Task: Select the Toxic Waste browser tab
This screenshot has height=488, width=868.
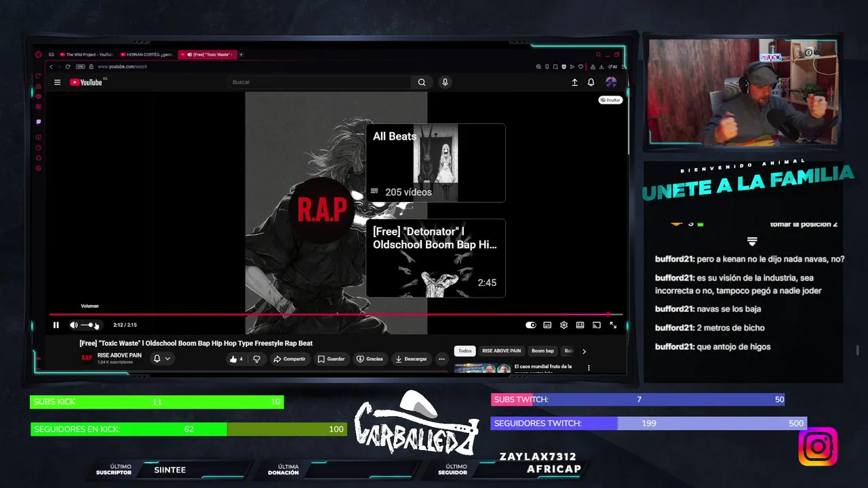Action: [207, 54]
